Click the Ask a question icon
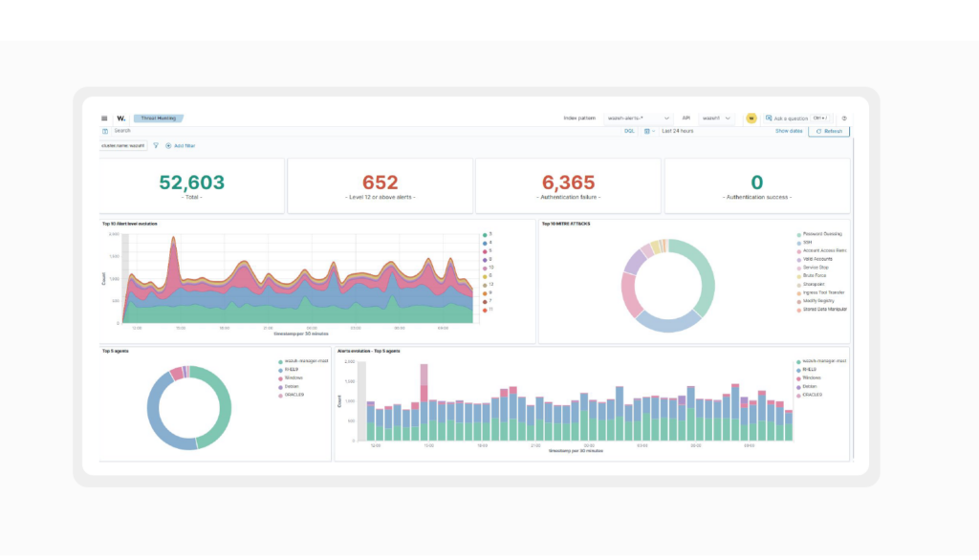The width and height of the screenshot is (979, 560). point(769,118)
